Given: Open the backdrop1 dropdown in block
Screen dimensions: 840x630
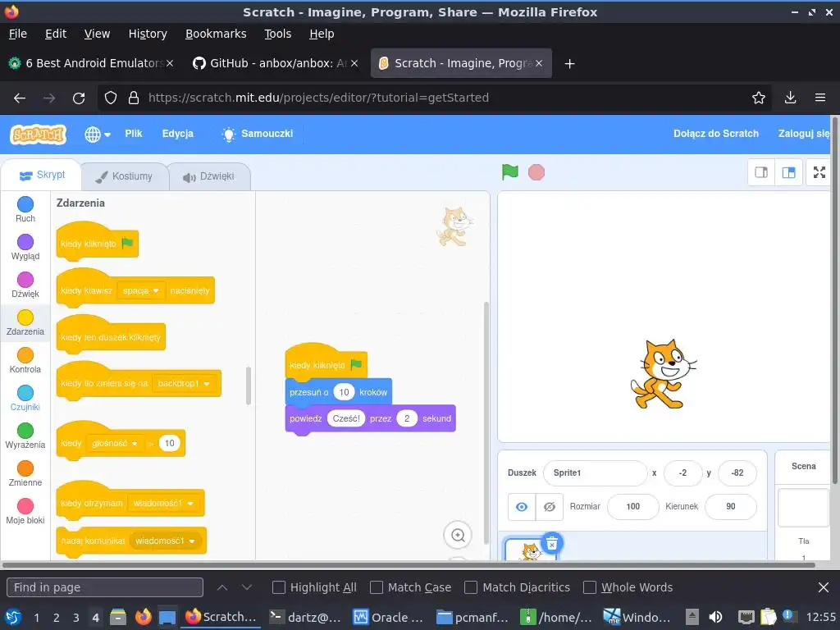Looking at the screenshot, I should click(x=184, y=383).
